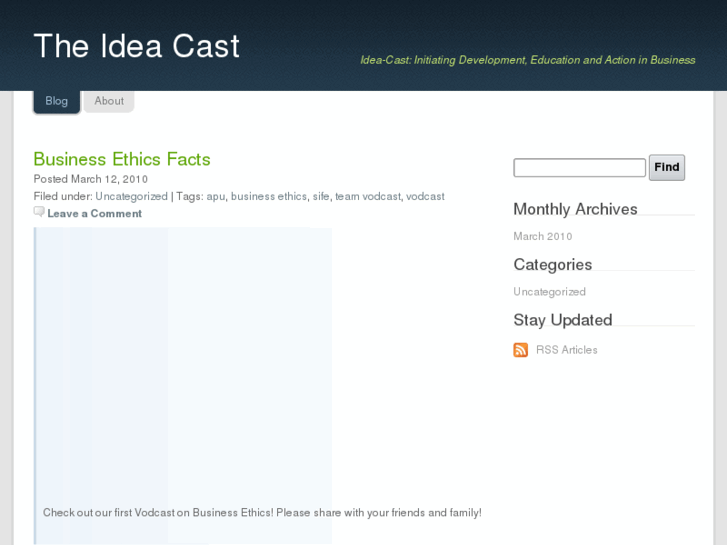
Task: Select the apu tag link
Action: point(216,197)
